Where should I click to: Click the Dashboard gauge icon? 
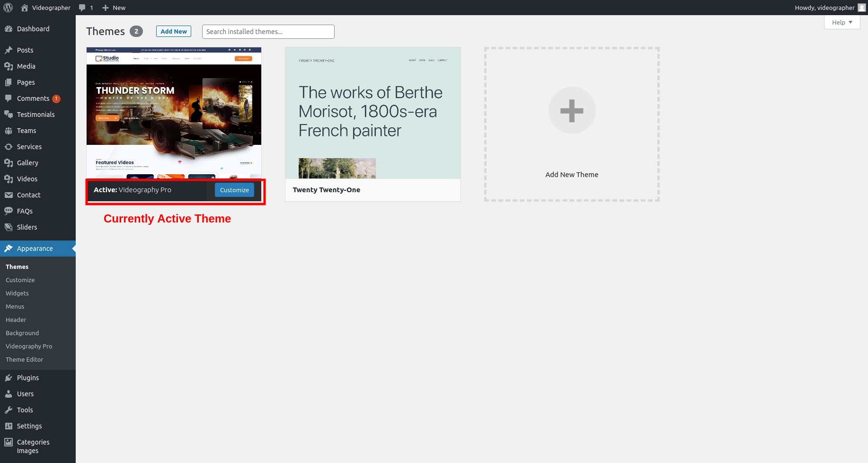point(9,29)
